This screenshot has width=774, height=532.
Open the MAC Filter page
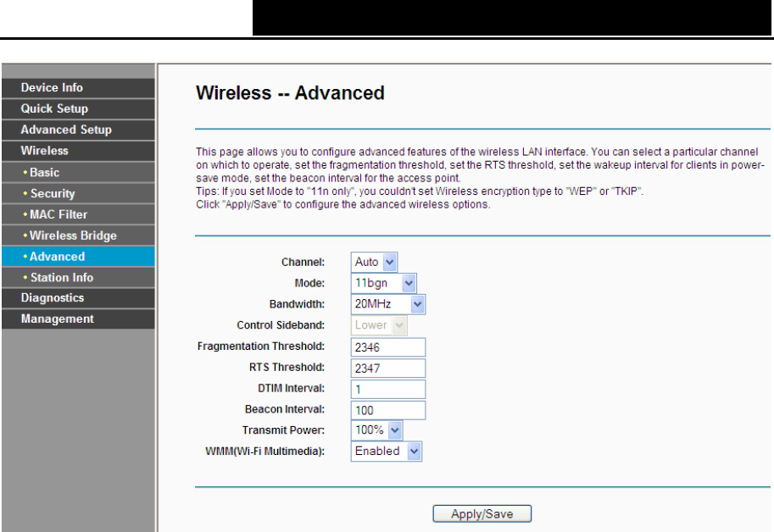tap(78, 214)
